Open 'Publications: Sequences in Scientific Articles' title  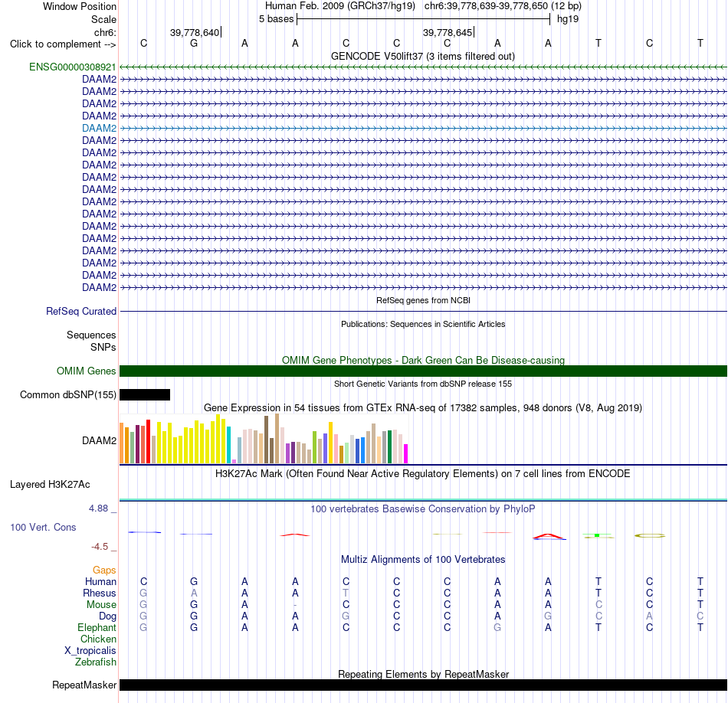(423, 324)
